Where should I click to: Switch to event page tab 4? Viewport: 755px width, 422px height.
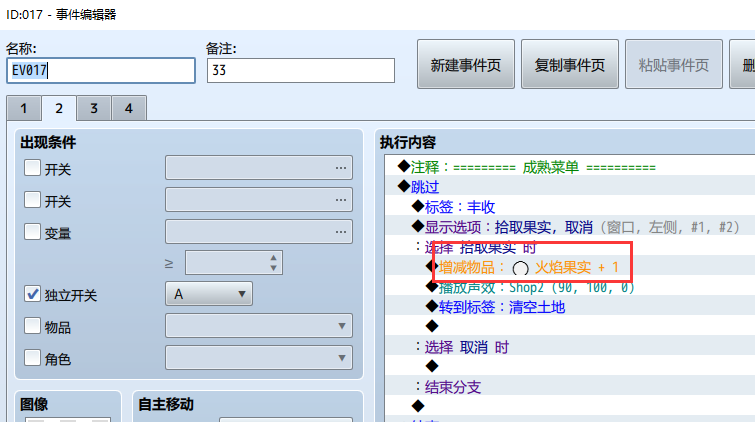pyautogui.click(x=129, y=108)
